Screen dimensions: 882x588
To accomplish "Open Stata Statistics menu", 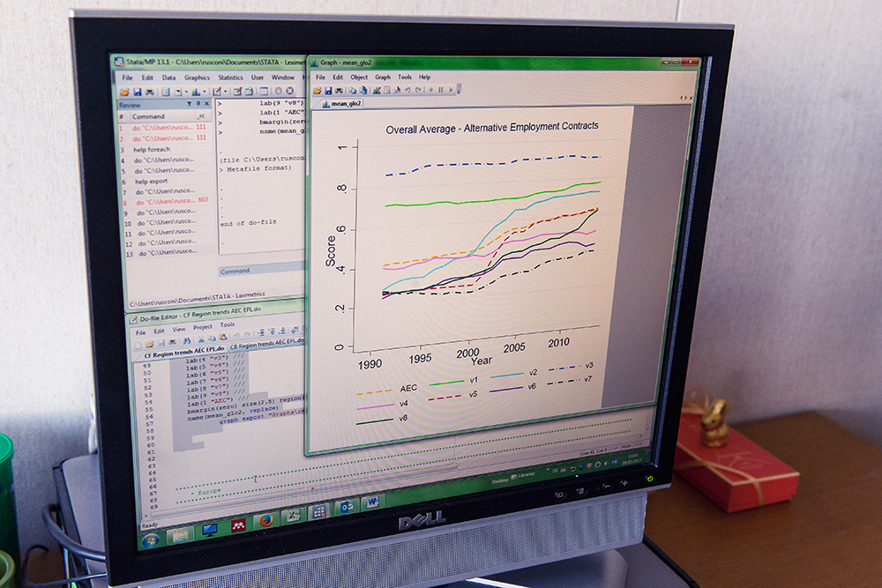I will 230,78.
